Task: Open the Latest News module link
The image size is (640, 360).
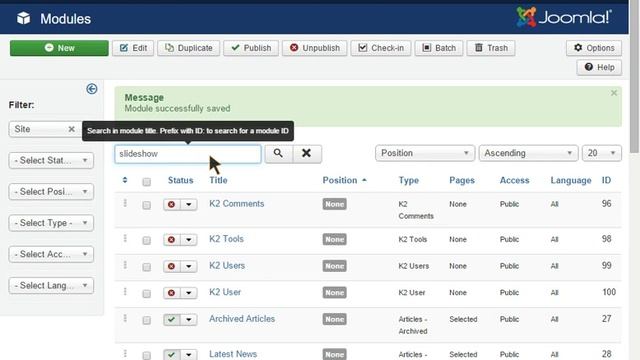Action: (x=233, y=354)
